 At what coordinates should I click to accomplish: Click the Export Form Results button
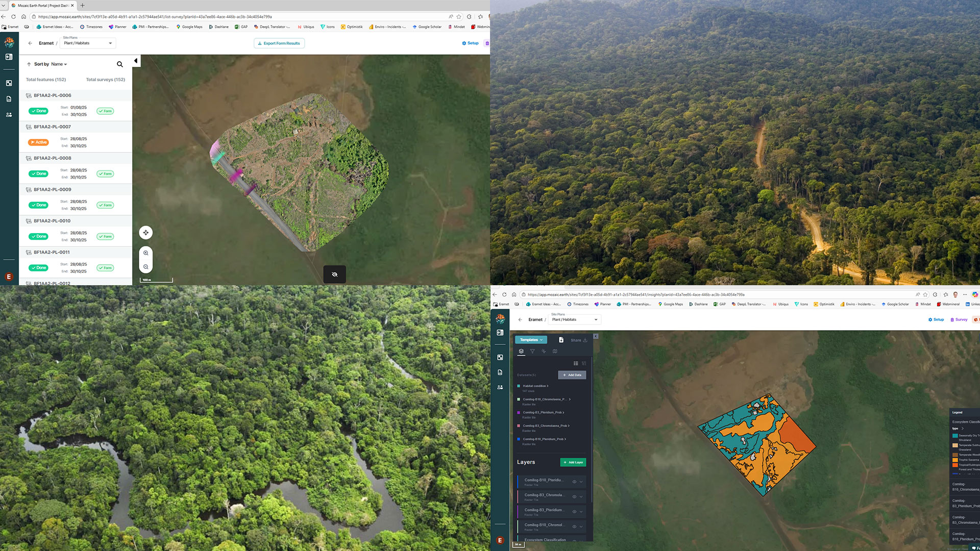tap(279, 43)
